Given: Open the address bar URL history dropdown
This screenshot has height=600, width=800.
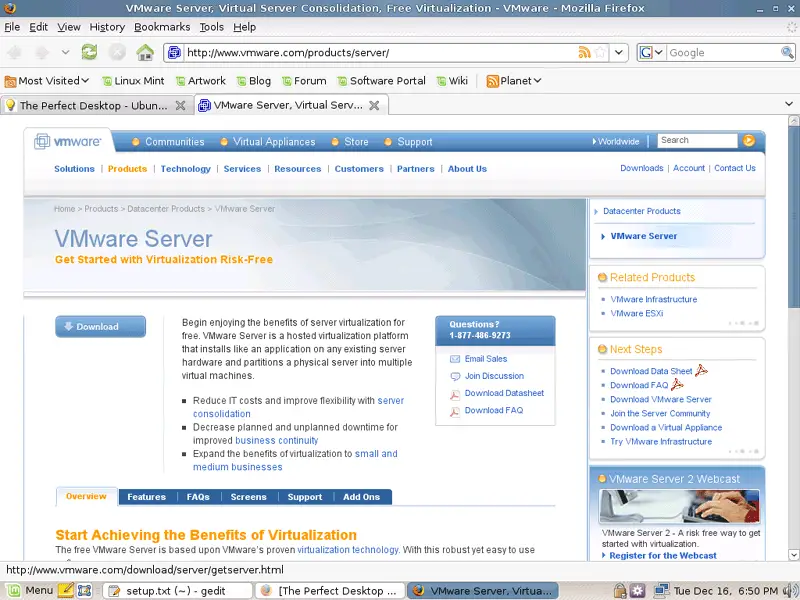Looking at the screenshot, I should point(619,52).
